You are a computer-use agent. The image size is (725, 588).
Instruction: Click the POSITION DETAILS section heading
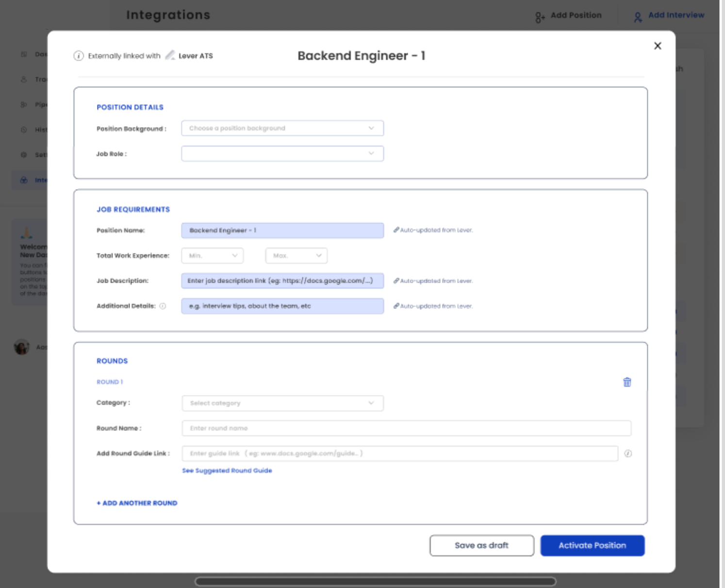[130, 107]
